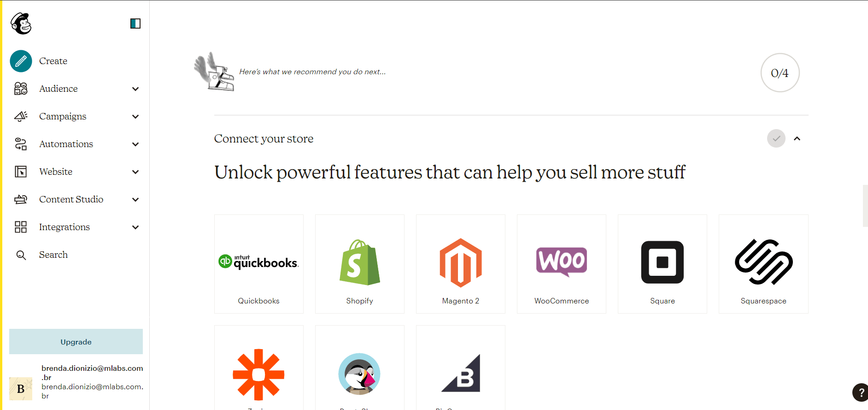Viewport: 868px width, 410px height.
Task: Select the Squarespace logo
Action: (x=763, y=262)
